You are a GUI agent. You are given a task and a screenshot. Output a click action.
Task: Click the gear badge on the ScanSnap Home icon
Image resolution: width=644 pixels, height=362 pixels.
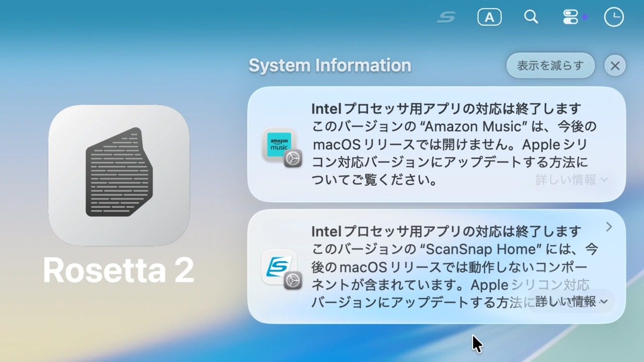point(293,281)
